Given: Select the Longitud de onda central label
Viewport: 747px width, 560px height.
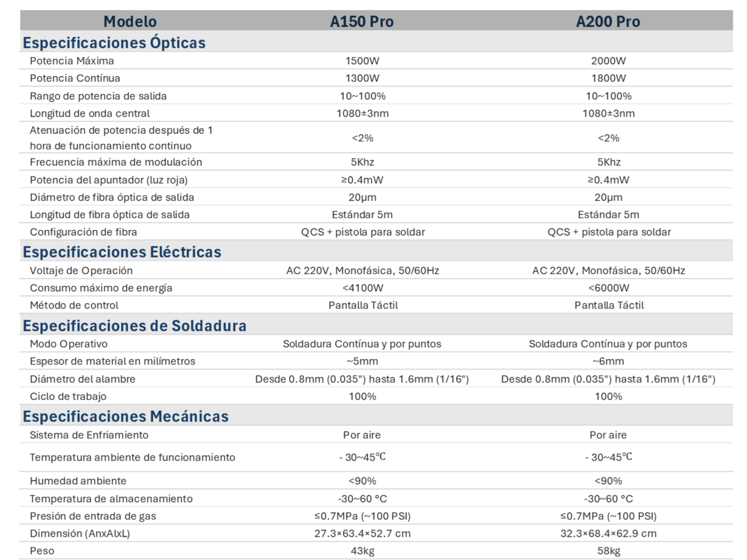Looking at the screenshot, I should point(90,113).
